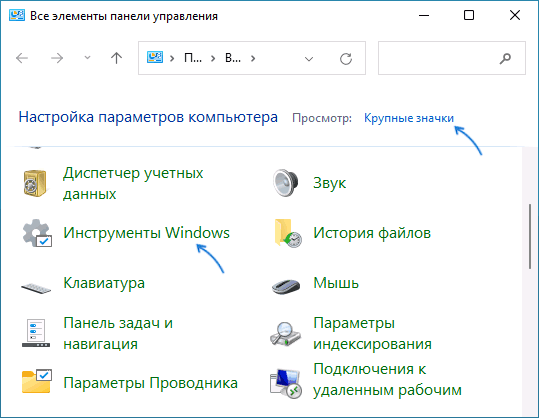Open the "История файлов" link
The height and width of the screenshot is (418, 539).
[x=372, y=233]
